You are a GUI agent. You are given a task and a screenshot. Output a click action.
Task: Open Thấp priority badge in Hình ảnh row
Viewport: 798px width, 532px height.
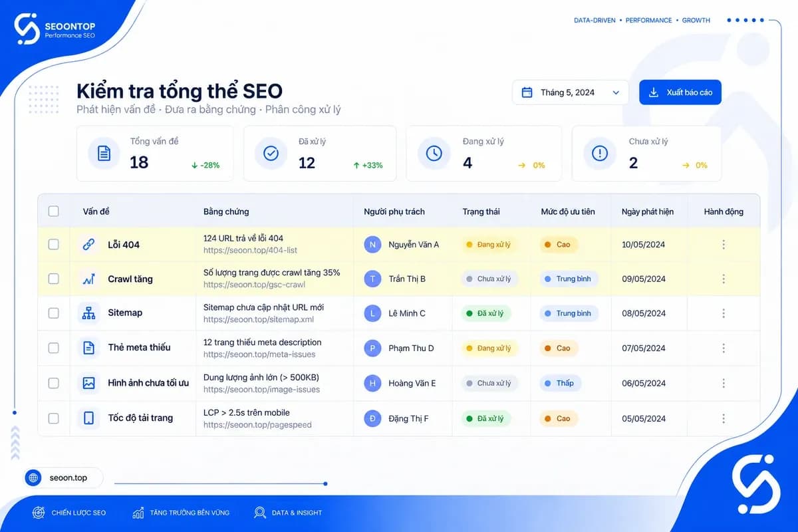[560, 383]
